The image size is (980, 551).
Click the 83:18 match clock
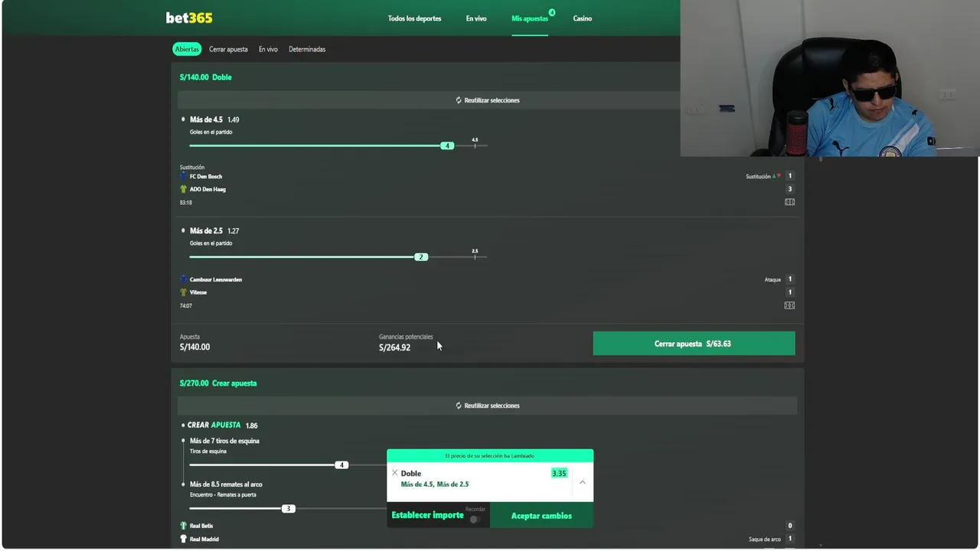tap(186, 203)
